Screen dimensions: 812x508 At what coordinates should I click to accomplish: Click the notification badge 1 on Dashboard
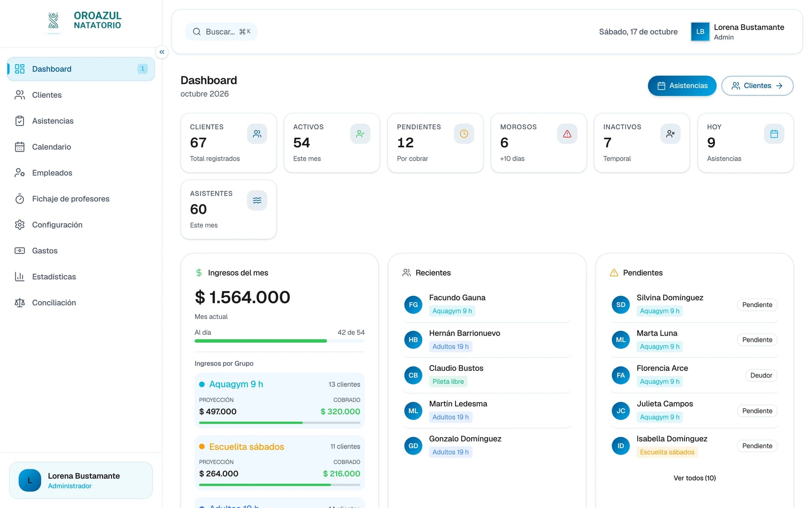pos(142,69)
